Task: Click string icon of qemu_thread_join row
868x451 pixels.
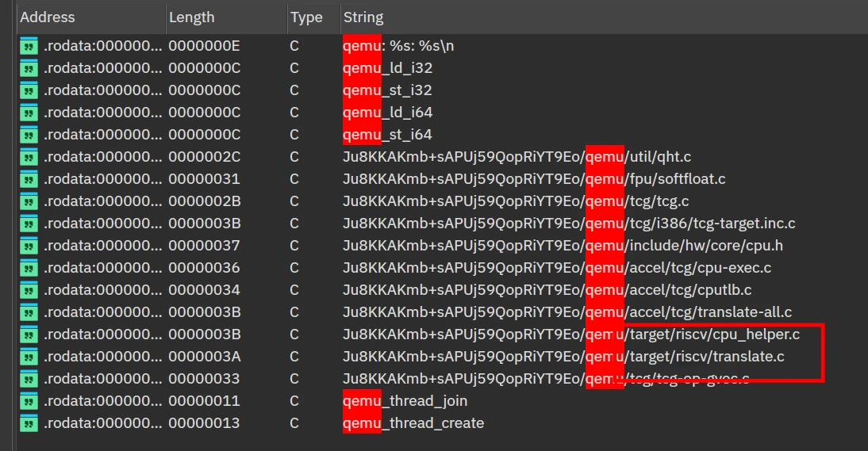Action: tap(29, 401)
